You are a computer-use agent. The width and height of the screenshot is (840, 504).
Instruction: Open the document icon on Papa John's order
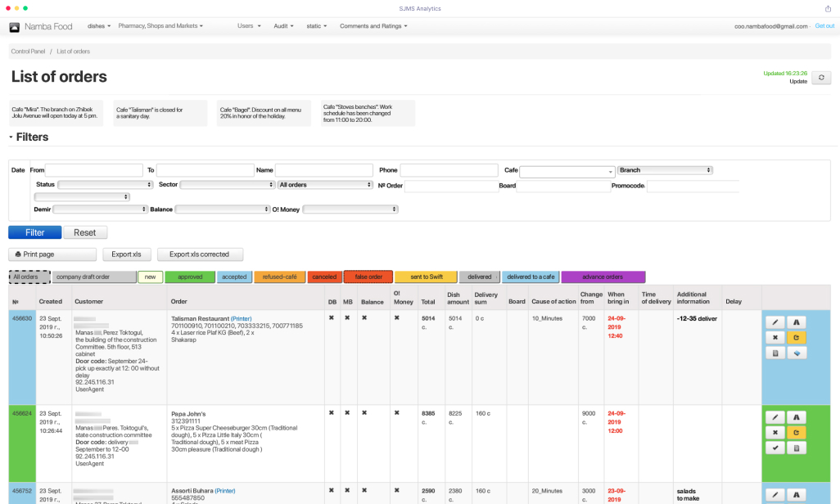click(x=795, y=448)
